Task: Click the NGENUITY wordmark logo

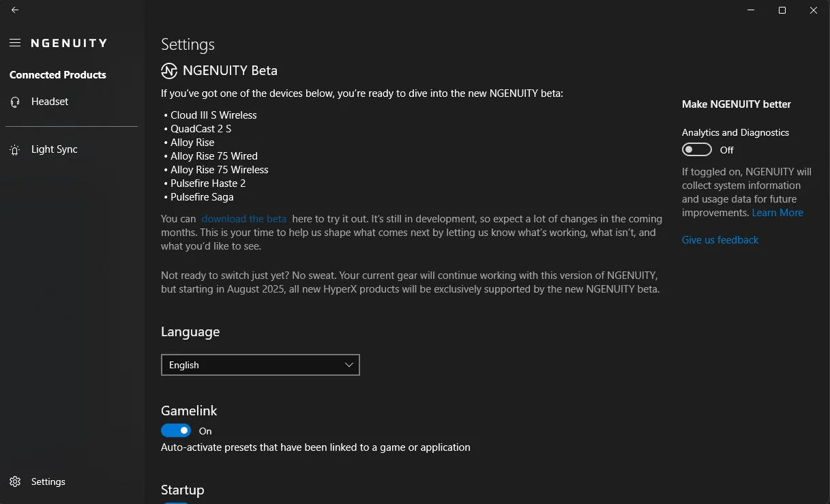Action: pos(69,43)
